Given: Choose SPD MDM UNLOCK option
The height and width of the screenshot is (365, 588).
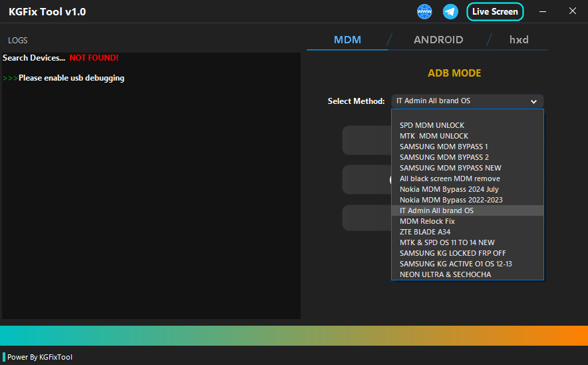Looking at the screenshot, I should coord(432,125).
